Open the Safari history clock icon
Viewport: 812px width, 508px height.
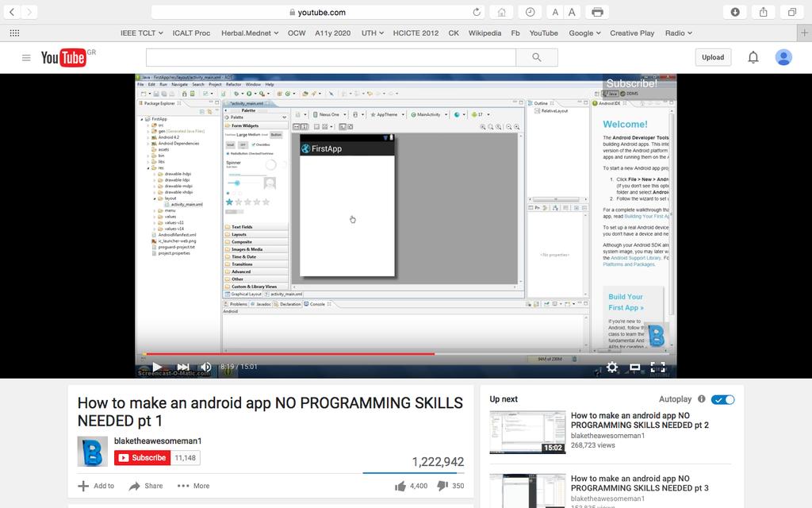[530, 12]
